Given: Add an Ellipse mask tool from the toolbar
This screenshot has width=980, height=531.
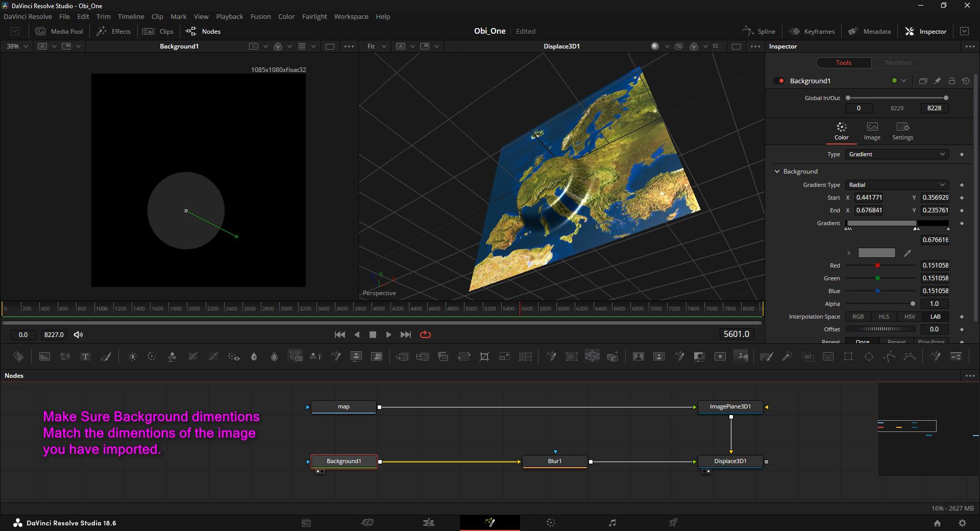Looking at the screenshot, I should (869, 357).
